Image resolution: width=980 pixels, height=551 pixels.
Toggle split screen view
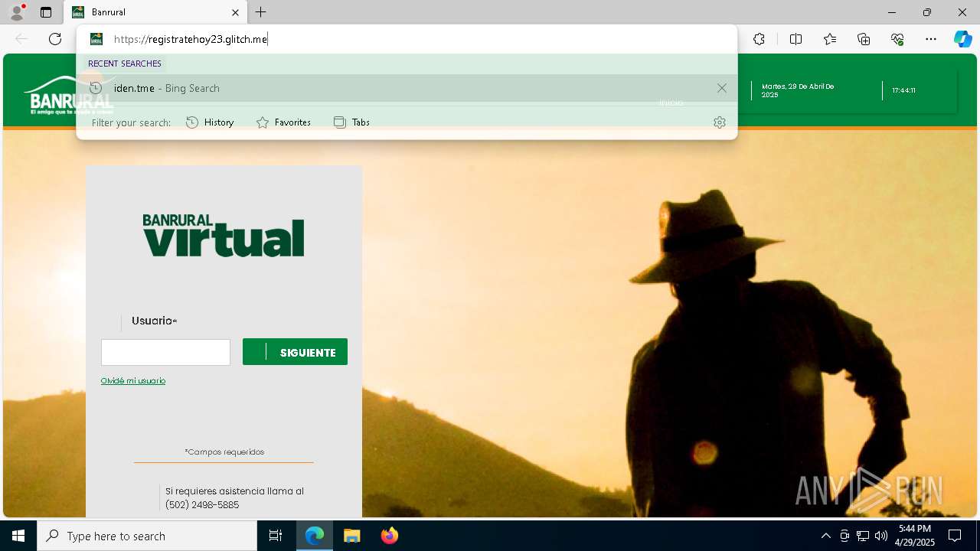pos(795,39)
